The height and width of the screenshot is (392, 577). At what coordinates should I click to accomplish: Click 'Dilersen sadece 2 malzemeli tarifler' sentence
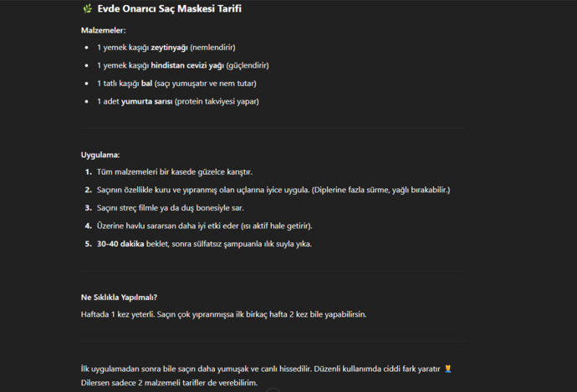tap(169, 383)
